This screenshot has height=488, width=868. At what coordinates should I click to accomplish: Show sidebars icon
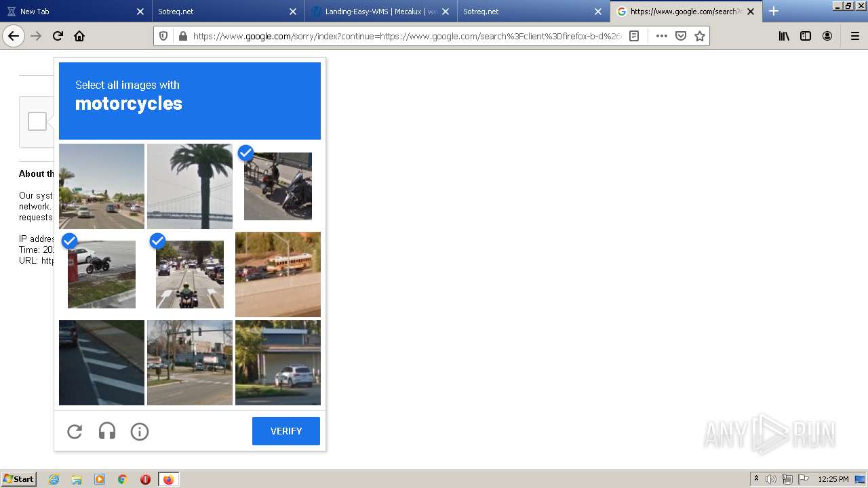tap(806, 36)
